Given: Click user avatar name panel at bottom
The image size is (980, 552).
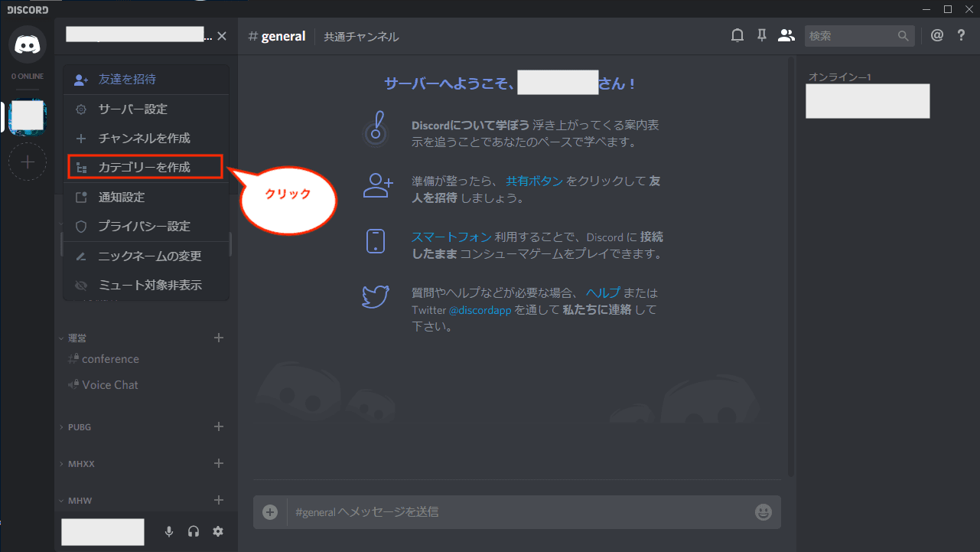Looking at the screenshot, I should coord(103,532).
